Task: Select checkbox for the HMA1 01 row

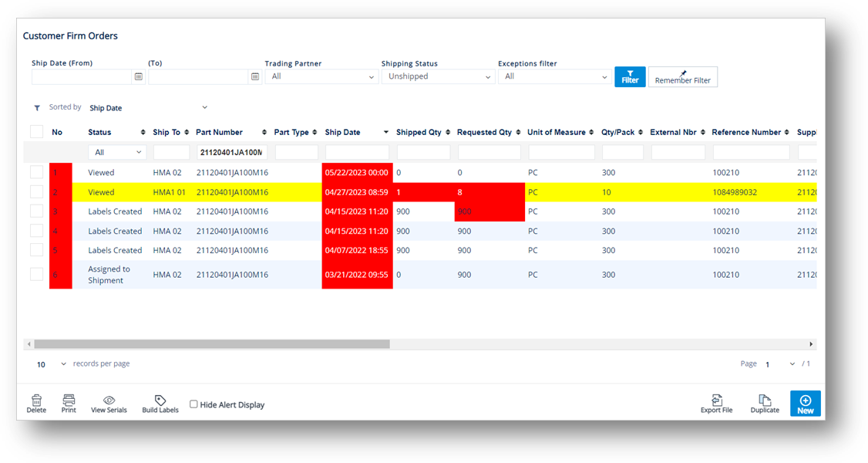Action: pyautogui.click(x=36, y=192)
